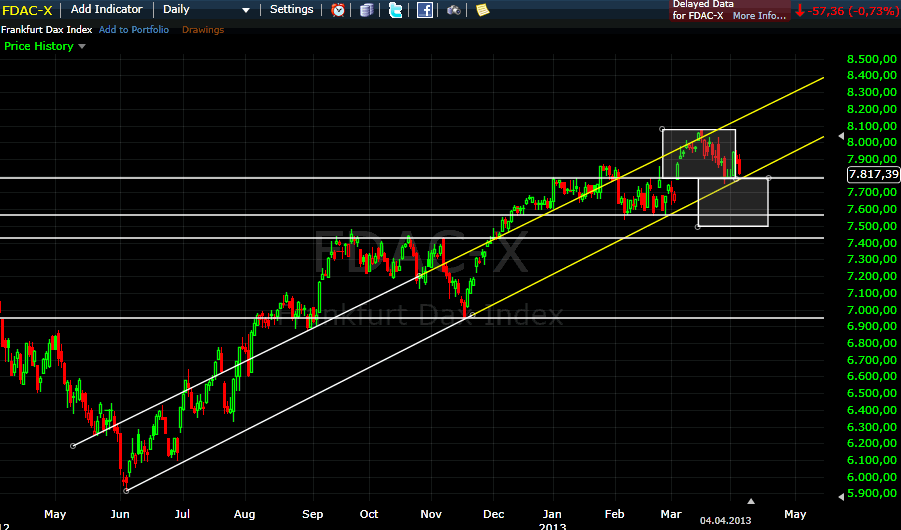The width and height of the screenshot is (901, 530).
Task: Select trendline handle at June 2012 low
Action: click(x=126, y=490)
